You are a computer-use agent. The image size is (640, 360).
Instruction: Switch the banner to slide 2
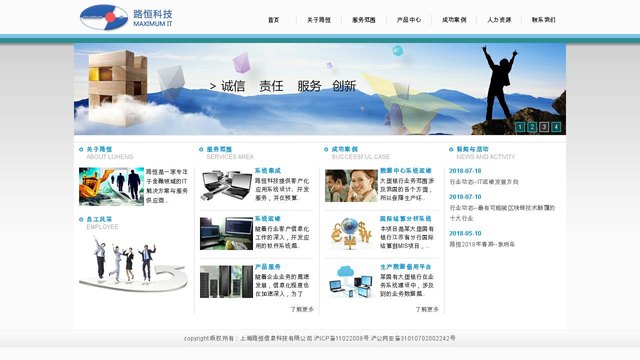click(532, 127)
